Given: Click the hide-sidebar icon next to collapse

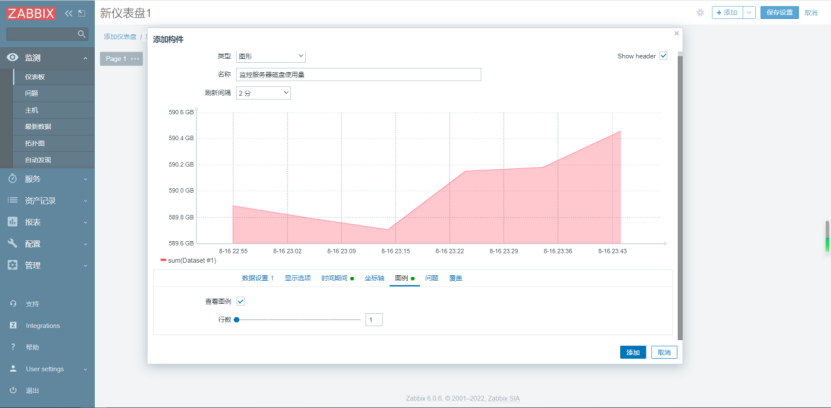Looking at the screenshot, I should click(81, 13).
